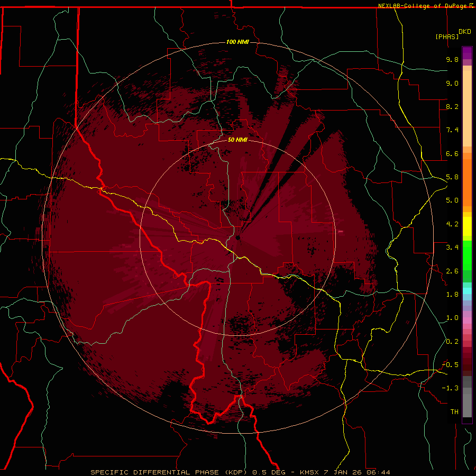Click the small pink echo pixel east of radar
476x476 pixels.
pyautogui.click(x=341, y=232)
